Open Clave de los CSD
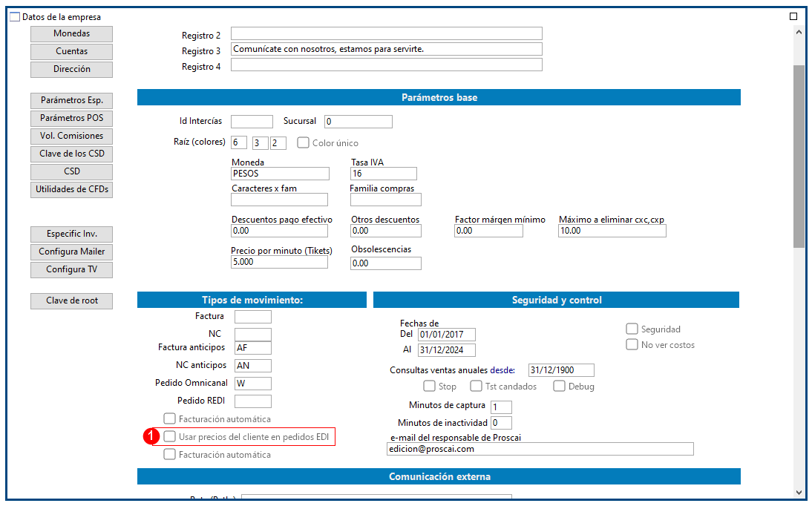The height and width of the screenshot is (506, 812). [x=71, y=154]
